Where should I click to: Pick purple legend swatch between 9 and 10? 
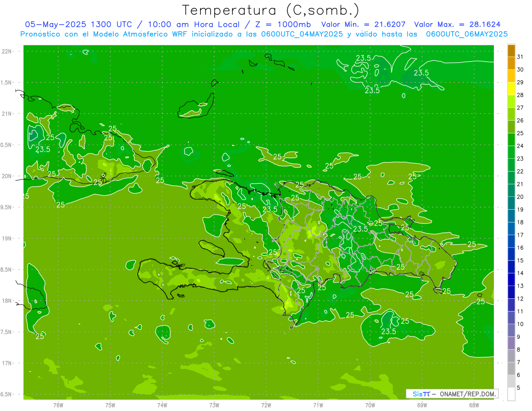pyautogui.click(x=511, y=330)
